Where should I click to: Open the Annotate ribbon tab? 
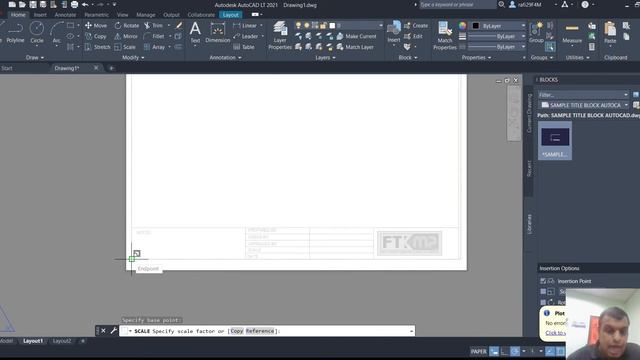65,15
